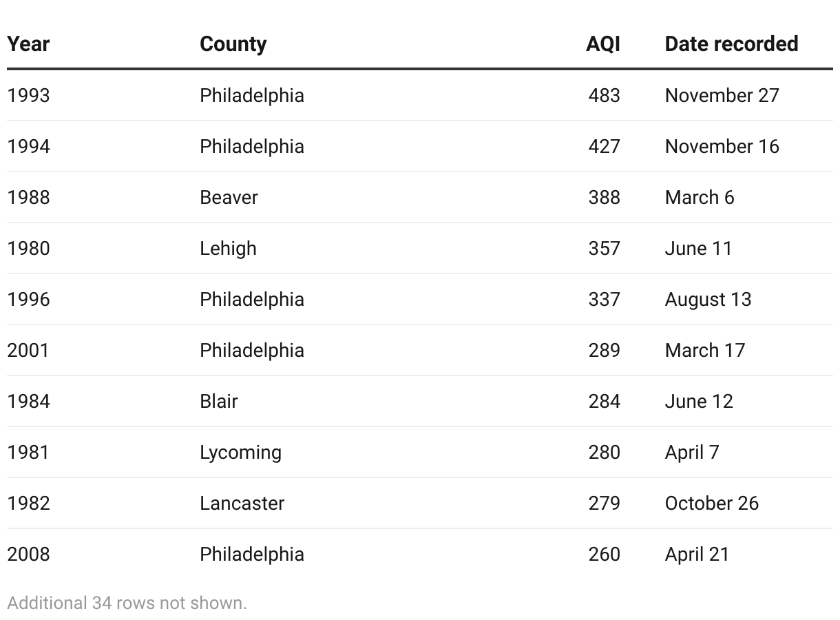
Task: Click the Year column header
Action: [28, 44]
